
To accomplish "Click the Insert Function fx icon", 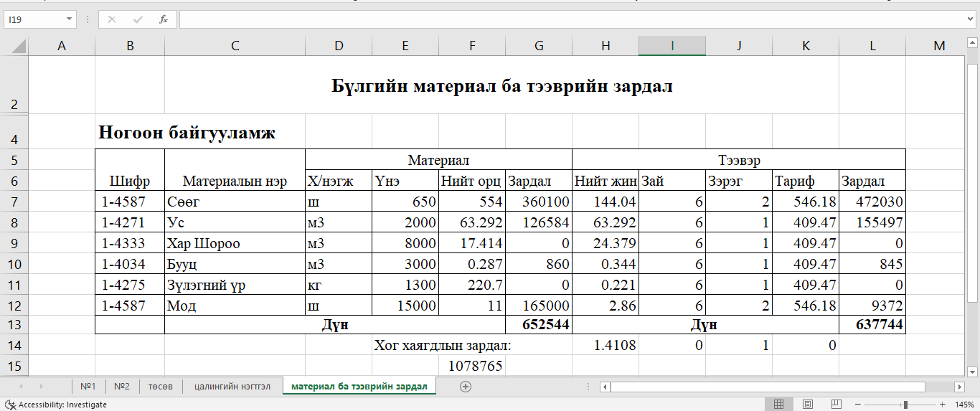I will 164,19.
